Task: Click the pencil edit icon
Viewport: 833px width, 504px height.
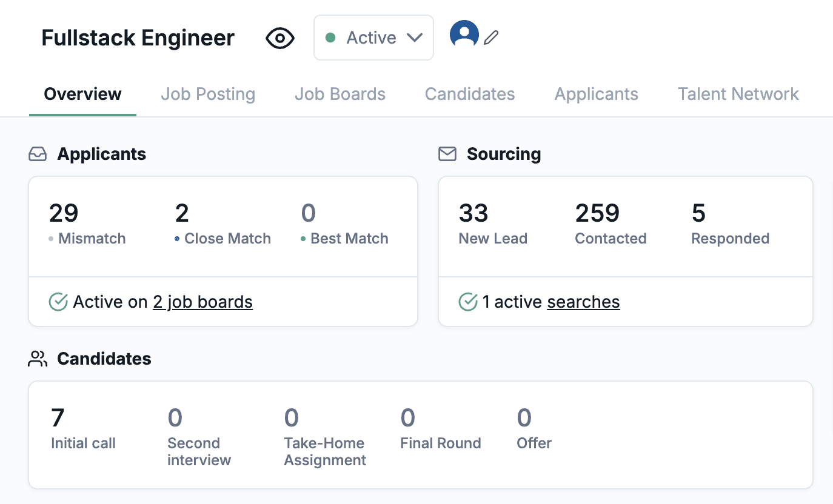Action: point(491,38)
